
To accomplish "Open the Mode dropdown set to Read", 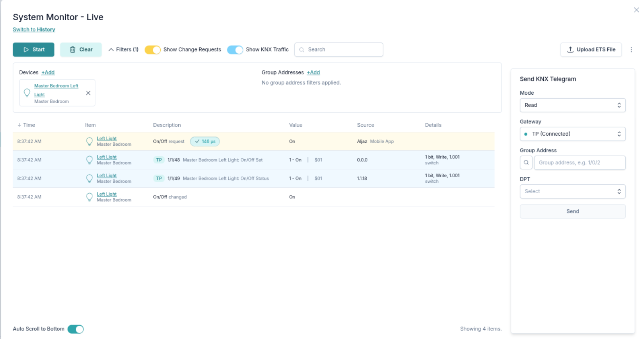I will coord(572,105).
